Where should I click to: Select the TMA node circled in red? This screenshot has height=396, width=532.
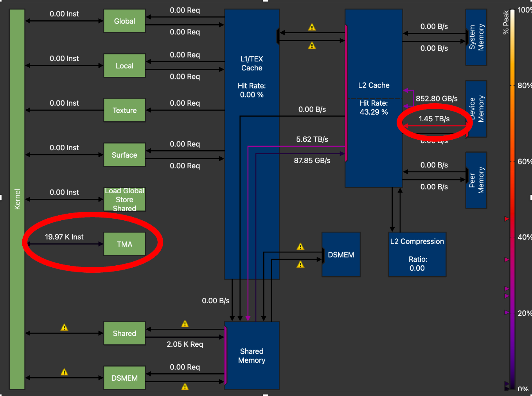pyautogui.click(x=124, y=244)
